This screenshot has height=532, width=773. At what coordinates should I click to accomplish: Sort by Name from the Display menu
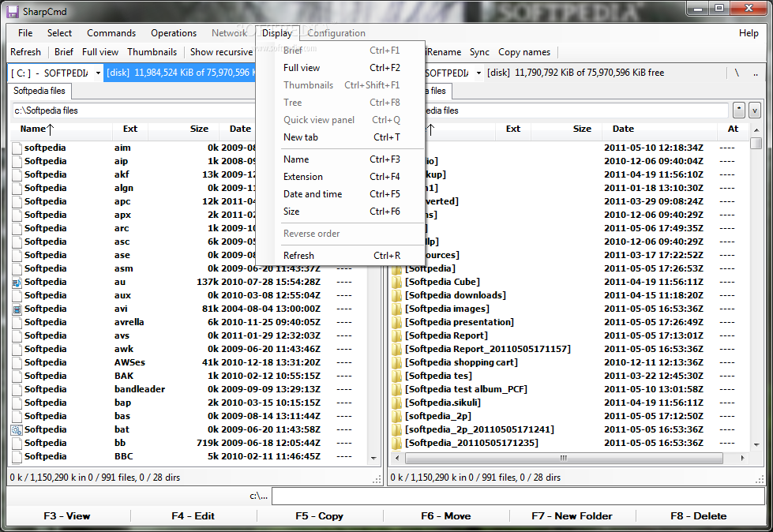340,159
